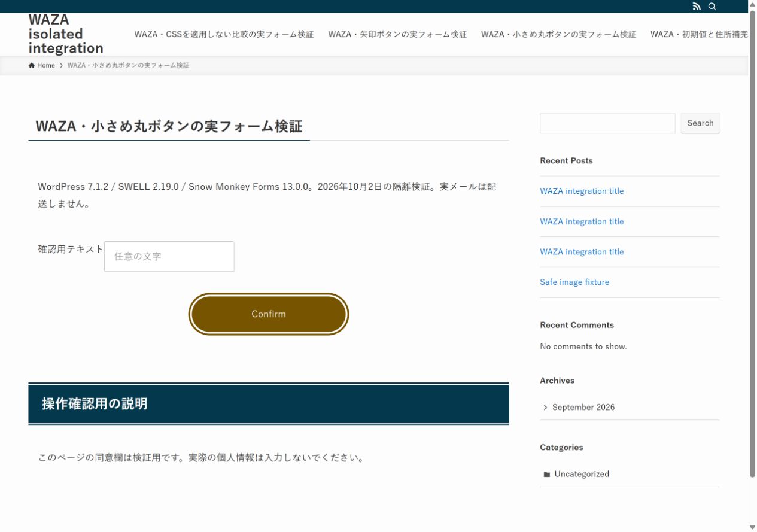Open the RSS feed icon
Image resolution: width=757 pixels, height=532 pixels.
pyautogui.click(x=697, y=7)
